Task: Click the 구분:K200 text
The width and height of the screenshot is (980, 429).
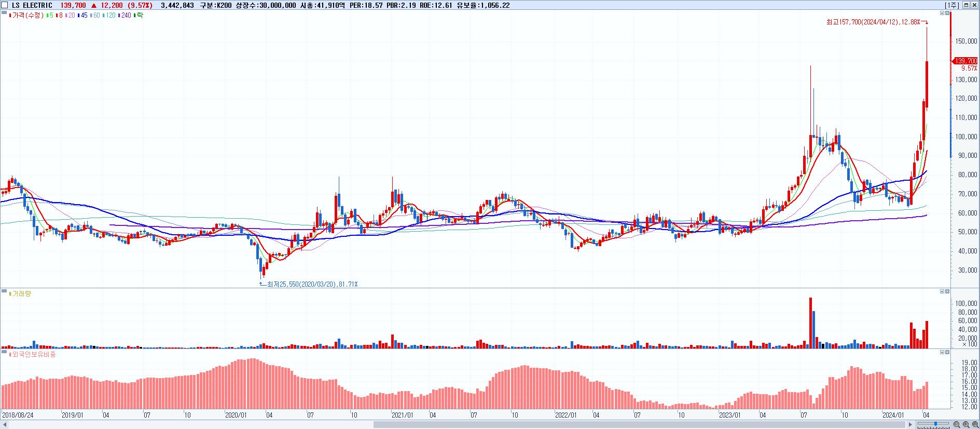Action: pyautogui.click(x=216, y=5)
